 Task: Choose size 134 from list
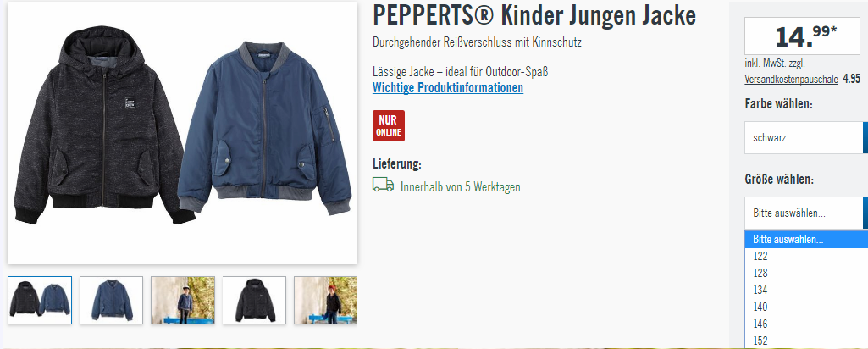806,290
